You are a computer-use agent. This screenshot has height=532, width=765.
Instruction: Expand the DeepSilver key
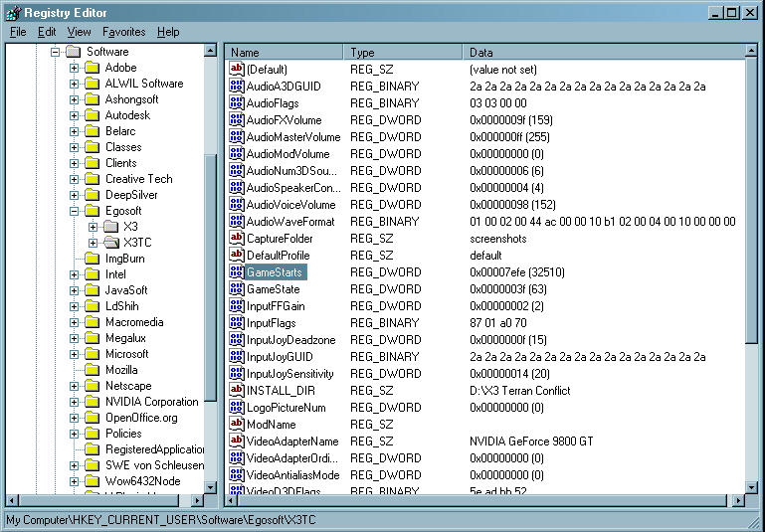pyautogui.click(x=75, y=195)
